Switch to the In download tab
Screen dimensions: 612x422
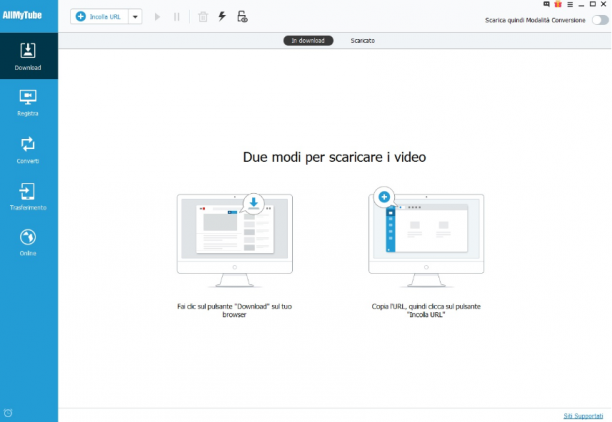click(x=308, y=41)
